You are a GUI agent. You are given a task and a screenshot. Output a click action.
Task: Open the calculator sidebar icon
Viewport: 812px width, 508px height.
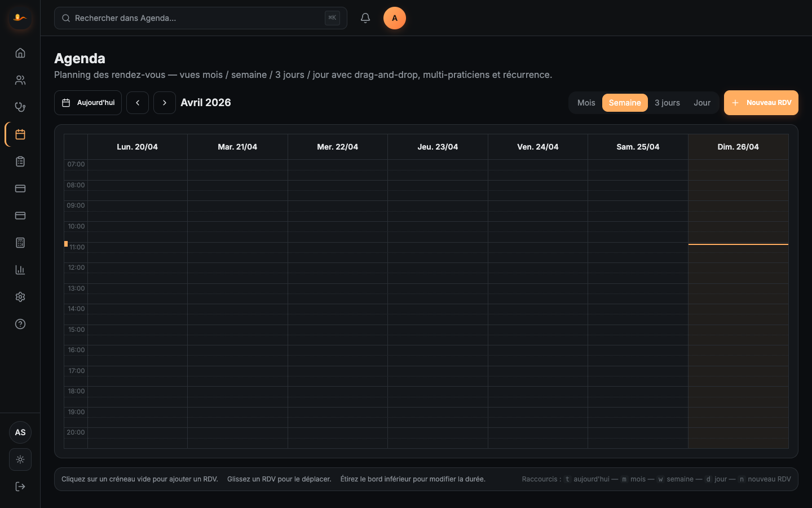(20, 243)
